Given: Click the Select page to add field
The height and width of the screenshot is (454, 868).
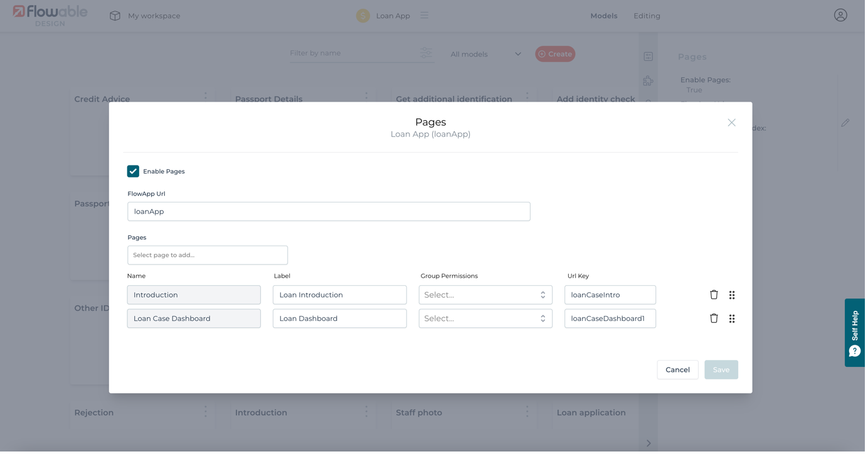Looking at the screenshot, I should [207, 255].
